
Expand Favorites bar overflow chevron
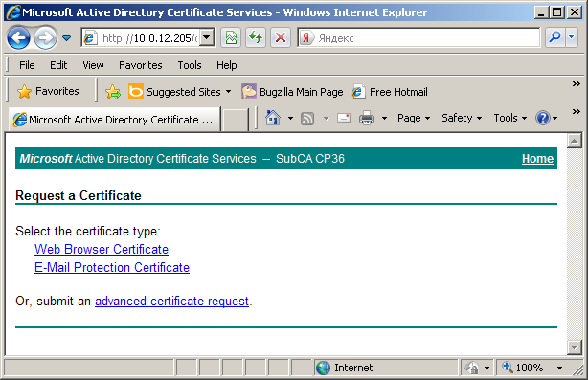[x=577, y=83]
